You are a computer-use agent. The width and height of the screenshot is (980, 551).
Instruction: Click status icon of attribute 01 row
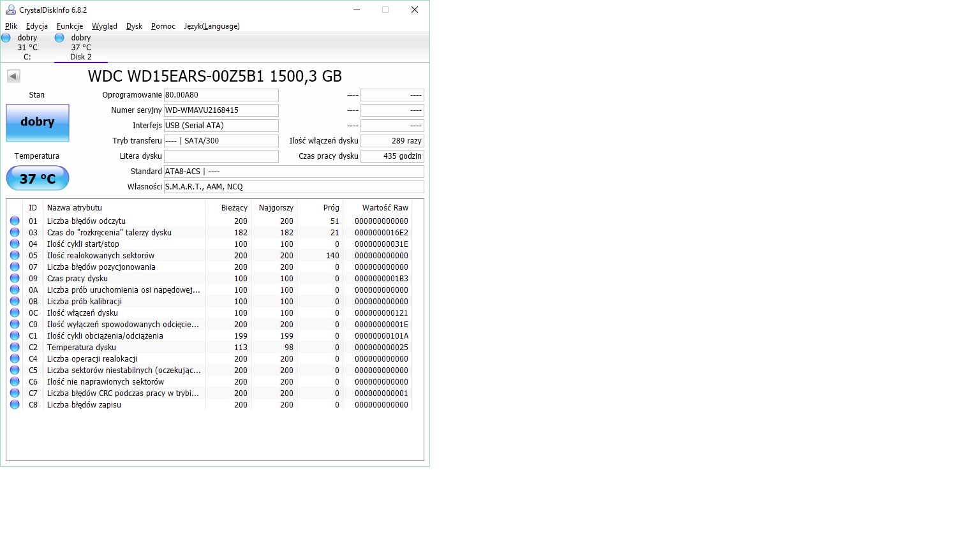(x=15, y=221)
